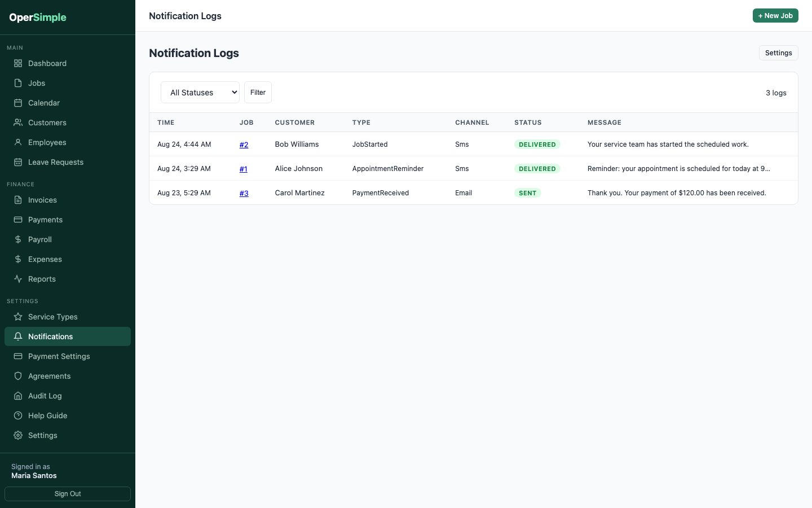Click the OperSimple logo
This screenshot has width=812, height=508.
click(x=38, y=17)
